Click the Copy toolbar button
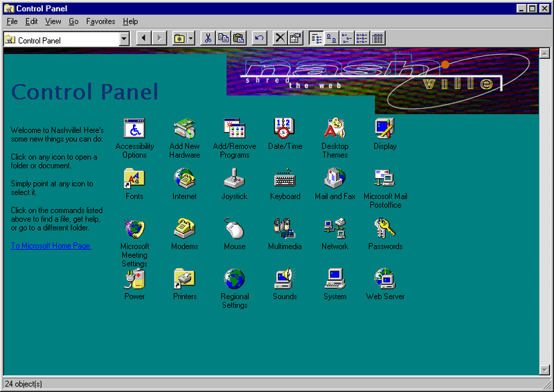 pos(223,38)
